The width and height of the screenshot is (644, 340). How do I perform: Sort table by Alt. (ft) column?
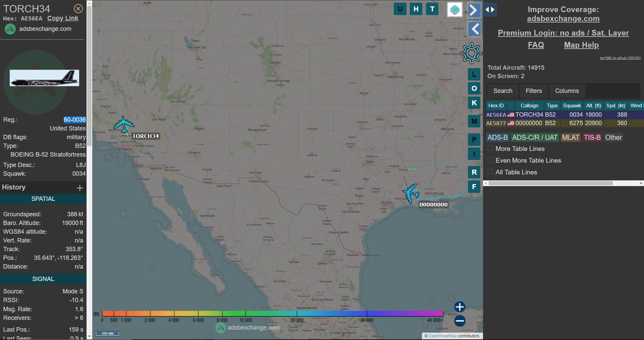593,106
